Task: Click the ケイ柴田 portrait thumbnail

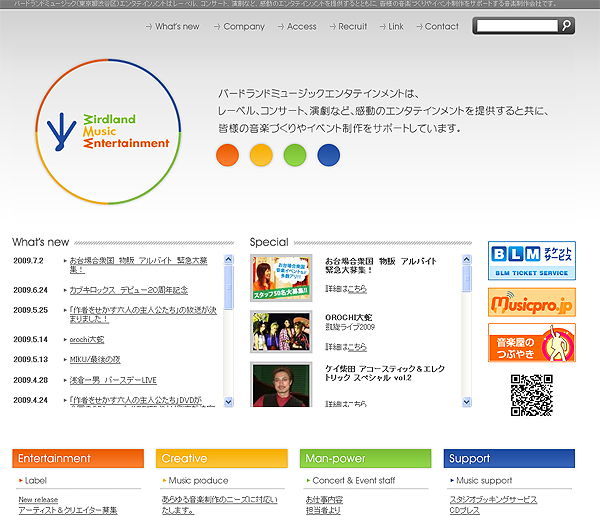Action: (281, 384)
